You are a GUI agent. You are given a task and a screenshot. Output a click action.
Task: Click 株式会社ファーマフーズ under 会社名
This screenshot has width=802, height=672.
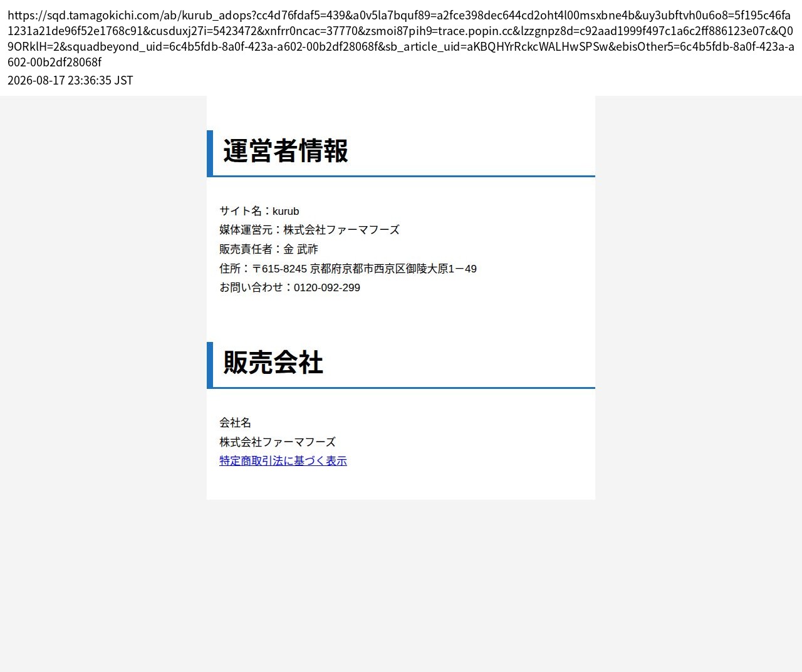[278, 442]
